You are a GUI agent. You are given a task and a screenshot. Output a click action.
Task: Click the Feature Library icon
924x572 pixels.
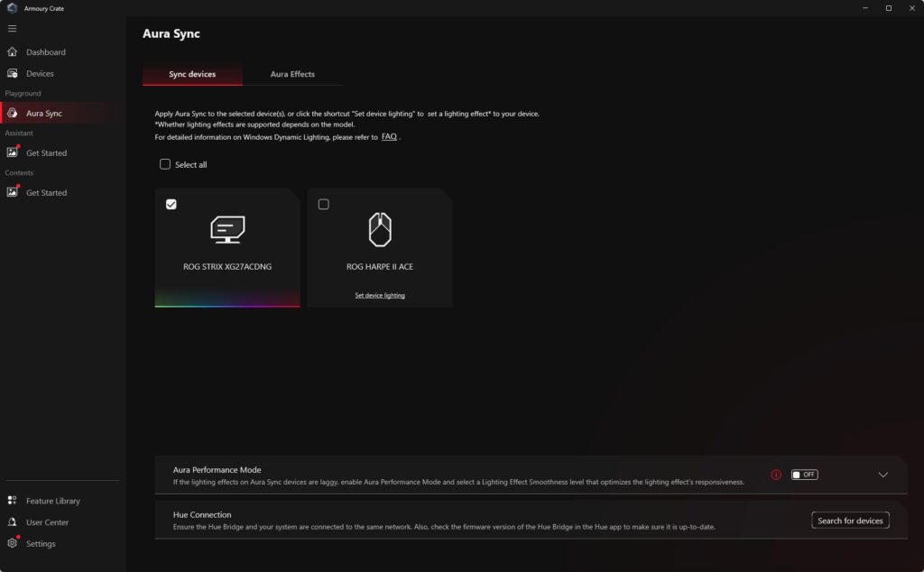pos(13,501)
